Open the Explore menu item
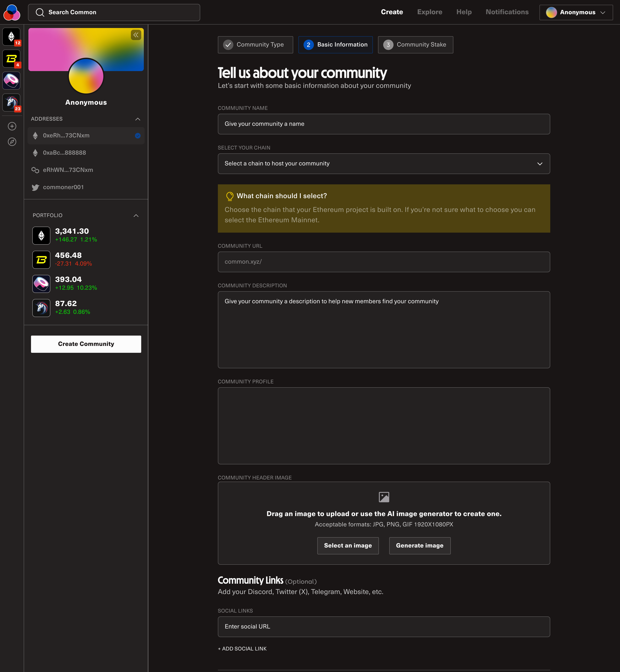Viewport: 620px width, 672px height. [x=429, y=12]
